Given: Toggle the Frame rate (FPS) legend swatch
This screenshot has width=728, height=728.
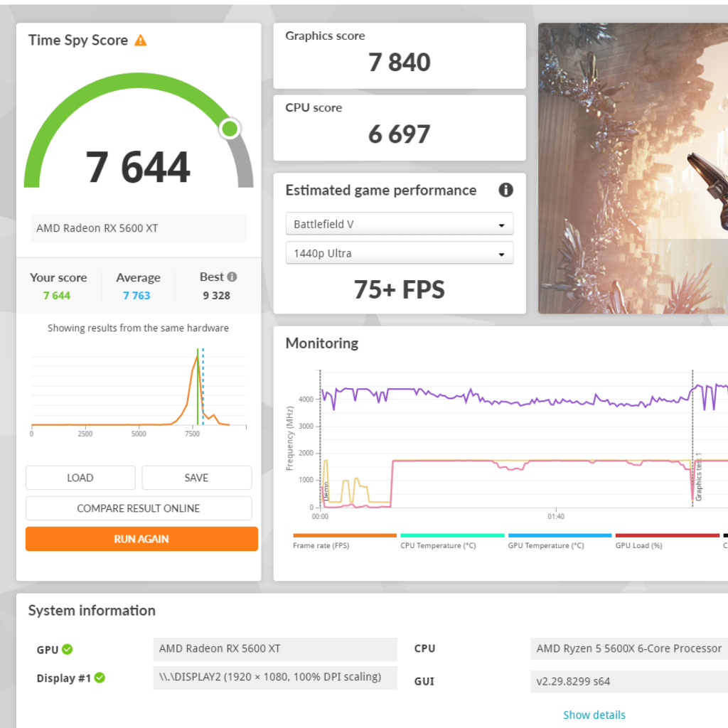Looking at the screenshot, I should [x=345, y=535].
